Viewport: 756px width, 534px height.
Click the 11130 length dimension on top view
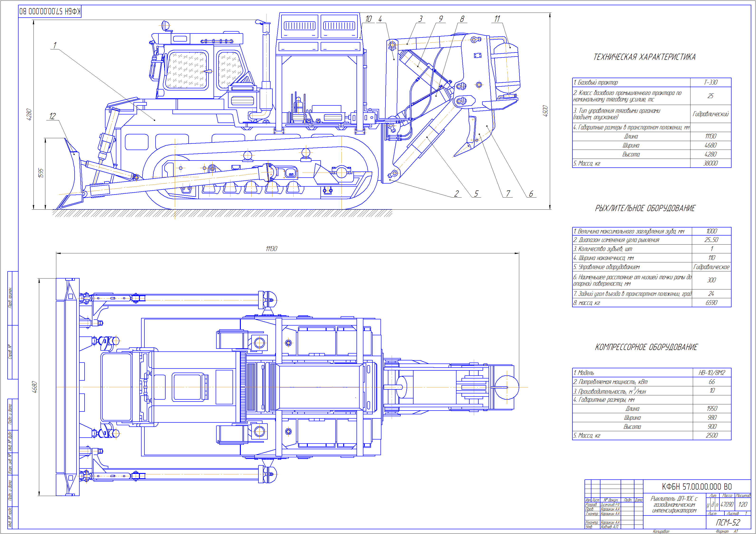tap(271, 249)
